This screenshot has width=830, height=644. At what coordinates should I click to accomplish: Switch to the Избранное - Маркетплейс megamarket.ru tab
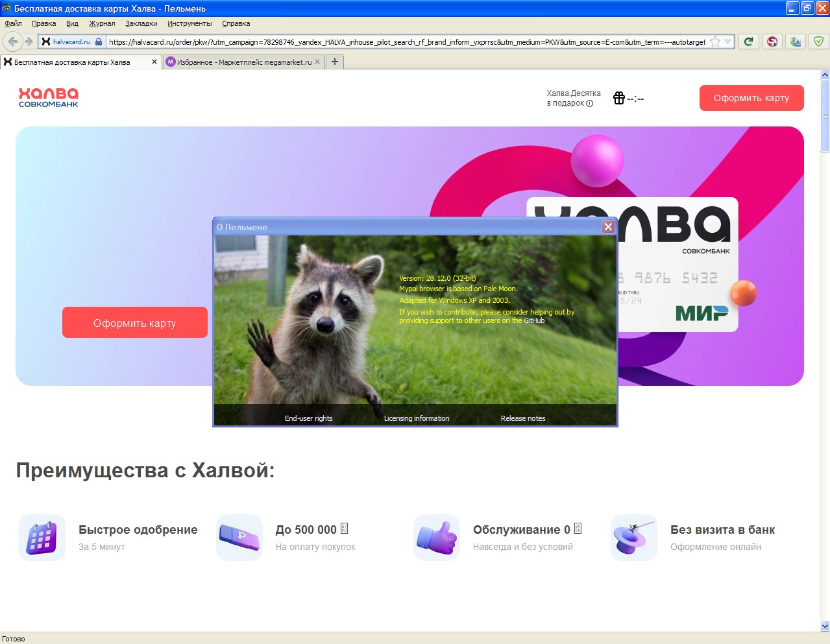(x=243, y=62)
